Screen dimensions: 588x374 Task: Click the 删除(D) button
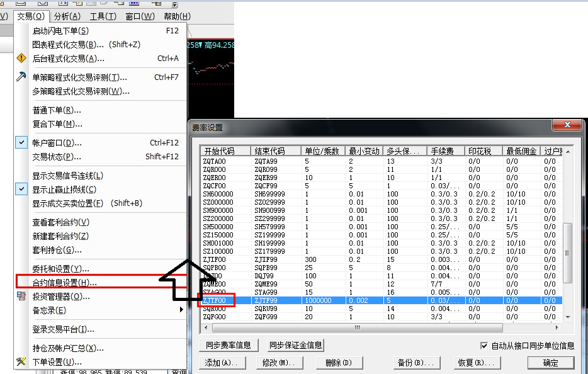click(x=339, y=363)
